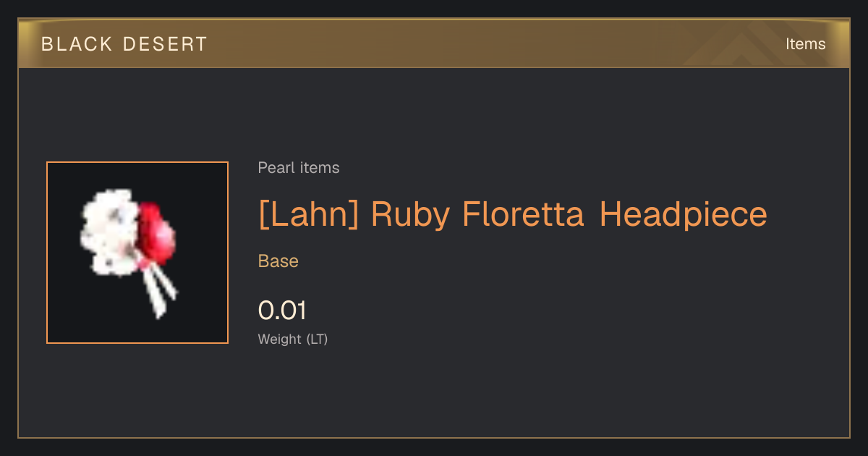Image resolution: width=868 pixels, height=456 pixels.
Task: Click the BLACK DESERT logo text
Action: point(124,44)
